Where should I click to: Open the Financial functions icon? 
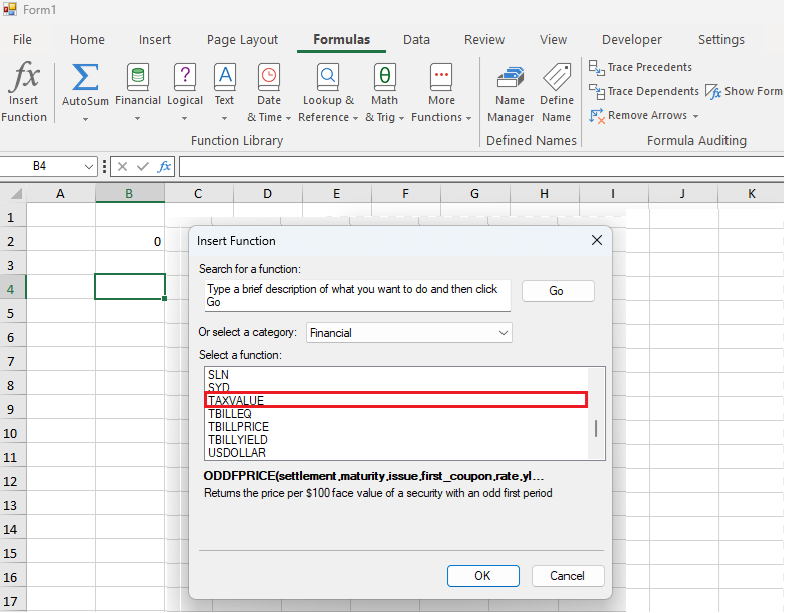(x=137, y=77)
